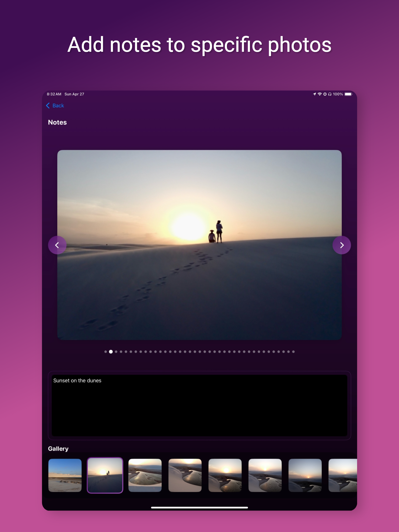Select the fifth gallery thumbnail
399x532 pixels.
pyautogui.click(x=225, y=475)
